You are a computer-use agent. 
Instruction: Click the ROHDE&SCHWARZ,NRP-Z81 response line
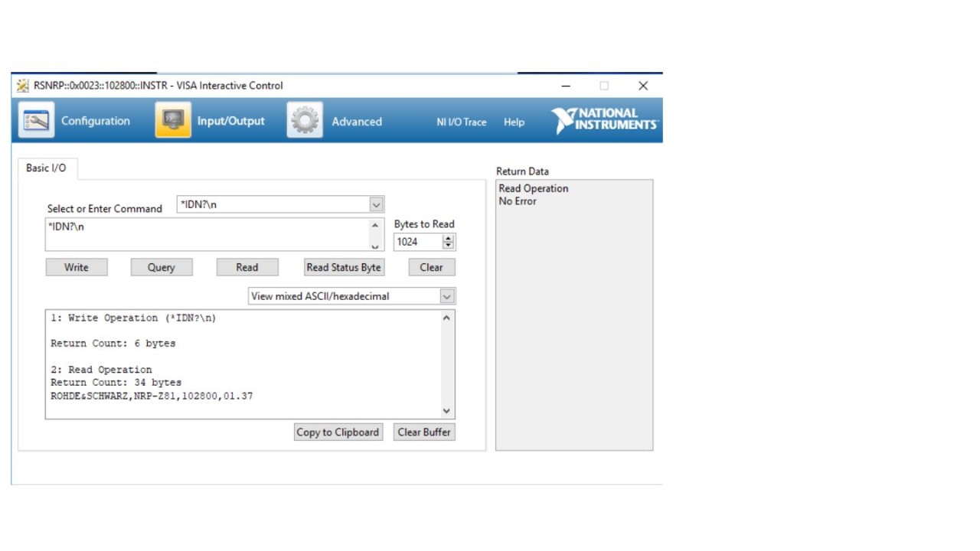pyautogui.click(x=152, y=396)
